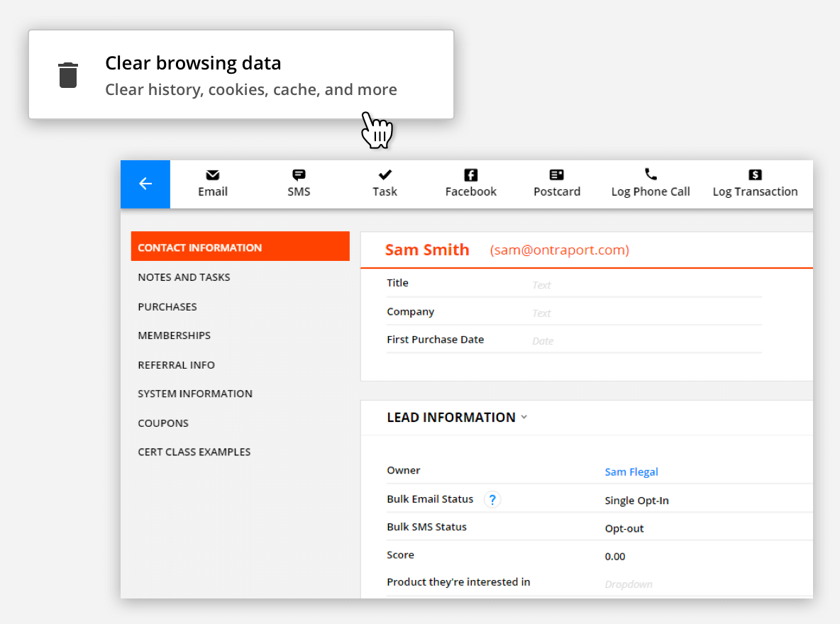Screen dimensions: 840x624
Task: Click the Log Phone Call icon
Action: click(x=651, y=174)
